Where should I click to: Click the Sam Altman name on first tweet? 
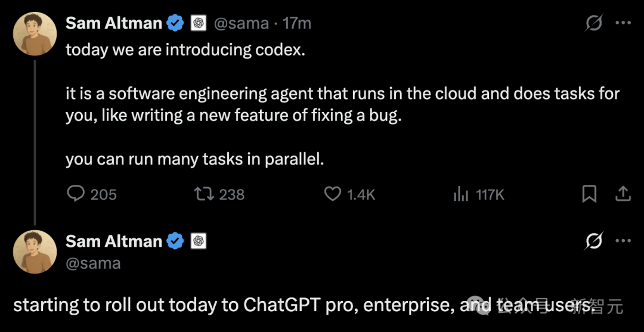[114, 23]
